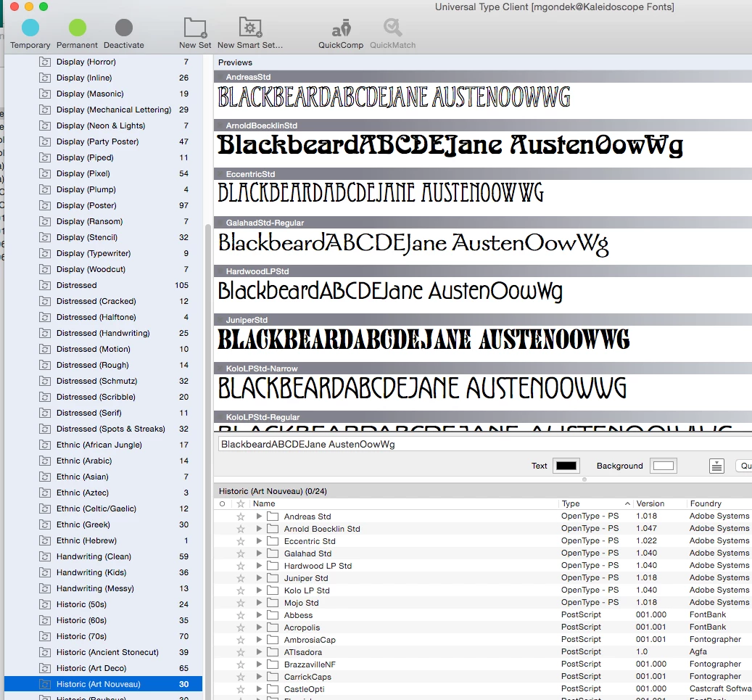
Task: Toggle favorite star for Arnold Boecklin Std
Action: 241,529
